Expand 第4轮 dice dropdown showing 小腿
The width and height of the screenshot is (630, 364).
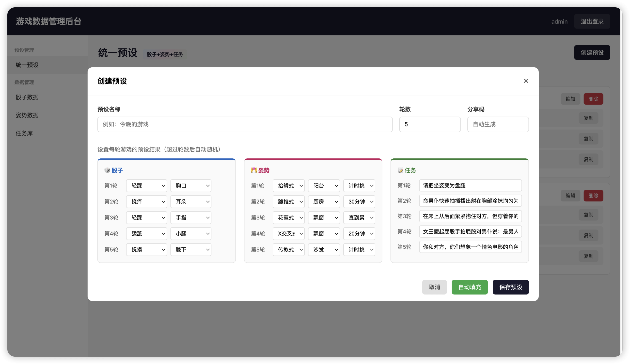tap(191, 234)
